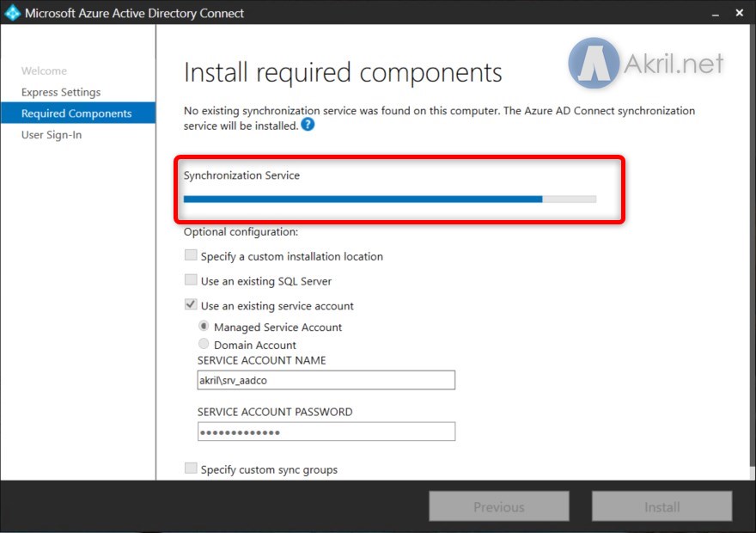This screenshot has width=756, height=533.
Task: Focus the Service Account Name field
Action: pos(326,380)
